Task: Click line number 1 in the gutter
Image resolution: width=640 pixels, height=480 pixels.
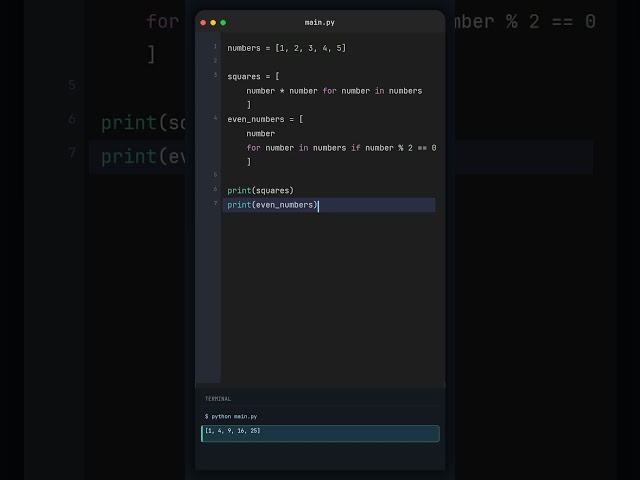Action: (215, 47)
